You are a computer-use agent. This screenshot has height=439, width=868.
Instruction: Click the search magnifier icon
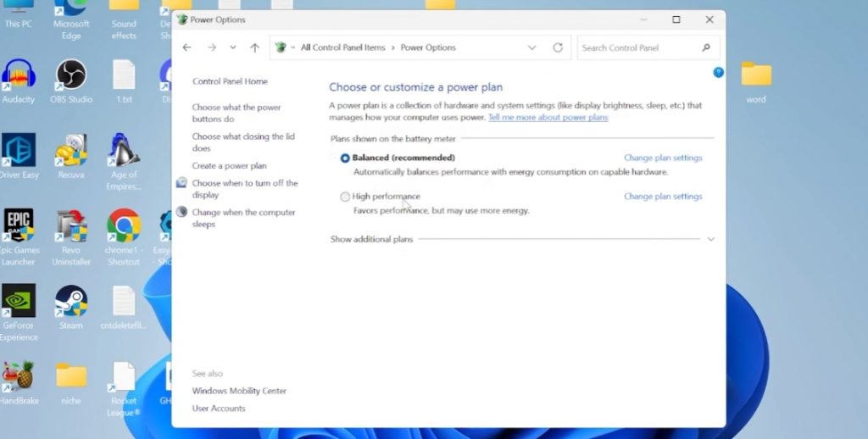point(706,47)
